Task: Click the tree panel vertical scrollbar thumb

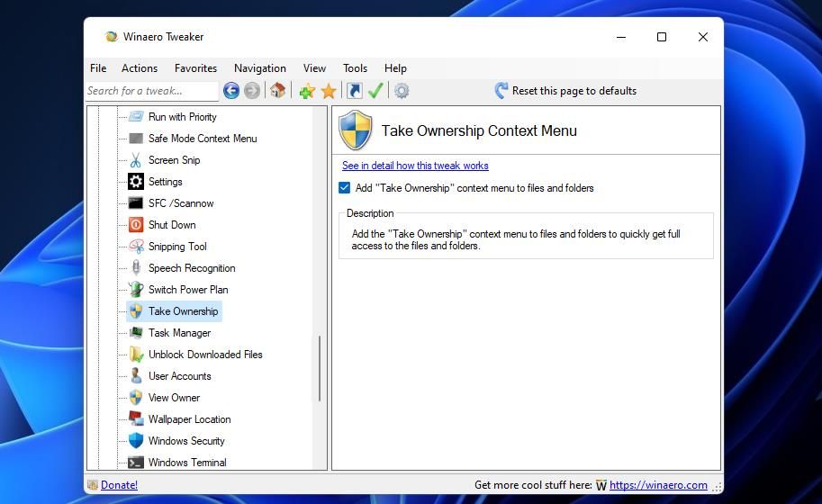Action: pyautogui.click(x=320, y=368)
